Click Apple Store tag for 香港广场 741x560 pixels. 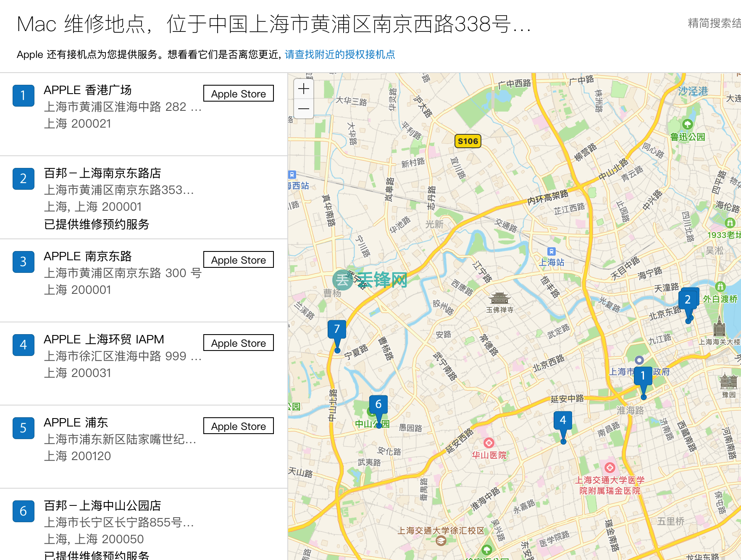(239, 94)
